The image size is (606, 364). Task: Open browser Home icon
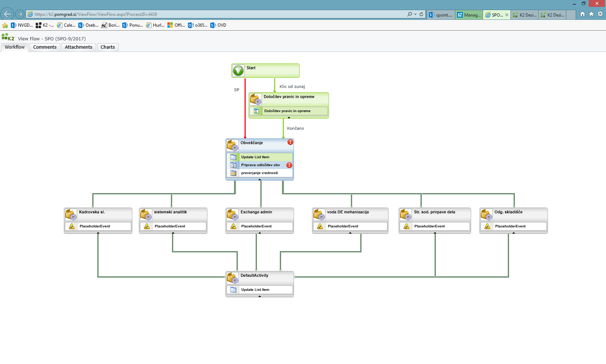click(583, 14)
